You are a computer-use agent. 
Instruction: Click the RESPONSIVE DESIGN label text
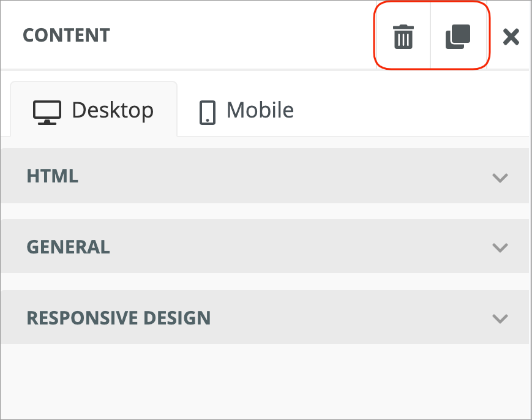tap(119, 318)
